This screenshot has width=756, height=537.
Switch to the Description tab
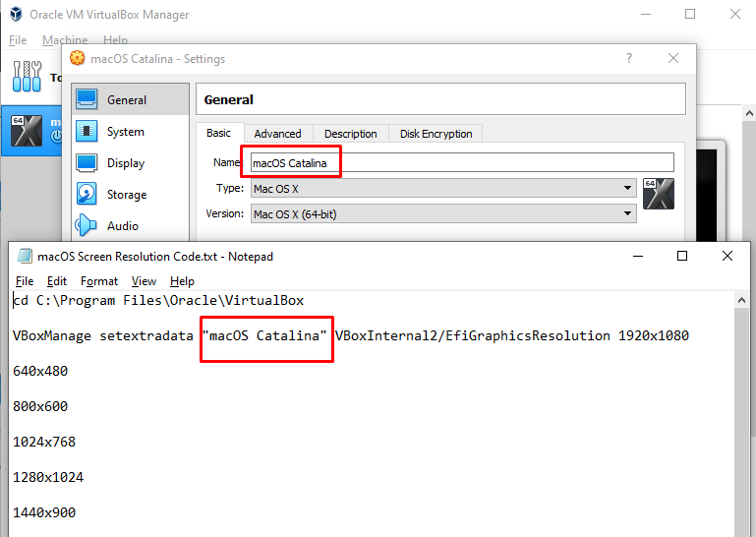pyautogui.click(x=351, y=134)
